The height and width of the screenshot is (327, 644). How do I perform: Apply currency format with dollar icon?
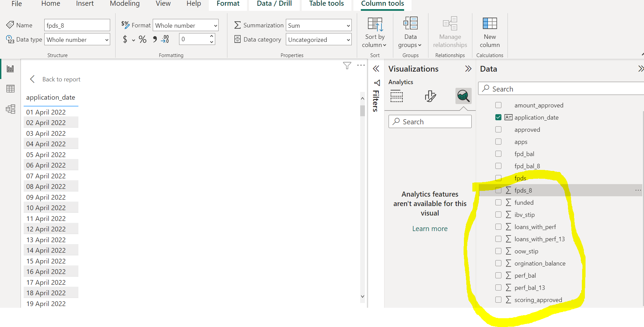125,40
